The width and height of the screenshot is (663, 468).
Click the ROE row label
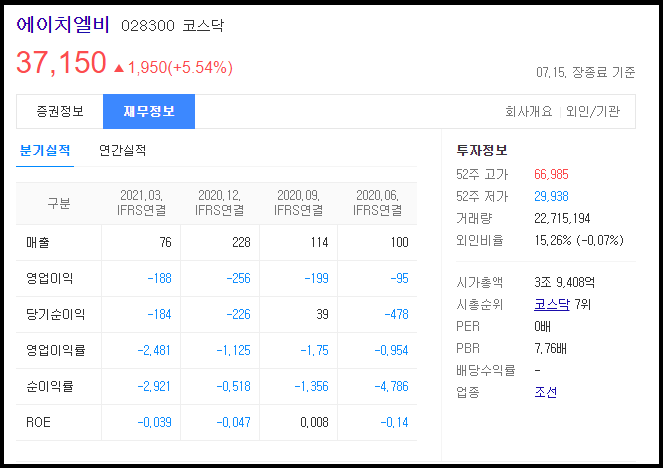pyautogui.click(x=38, y=422)
